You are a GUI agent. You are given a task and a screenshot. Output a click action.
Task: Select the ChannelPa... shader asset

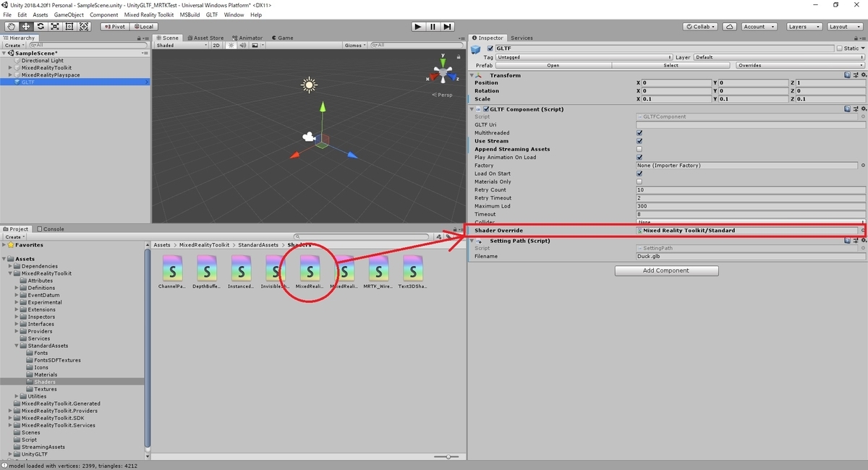point(172,272)
